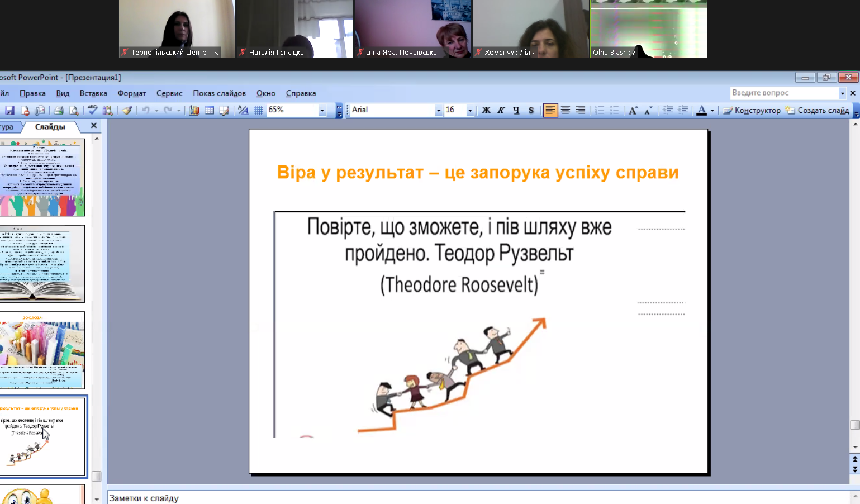860x504 pixels.
Task: Click the Decrease Font Size icon
Action: 648,110
